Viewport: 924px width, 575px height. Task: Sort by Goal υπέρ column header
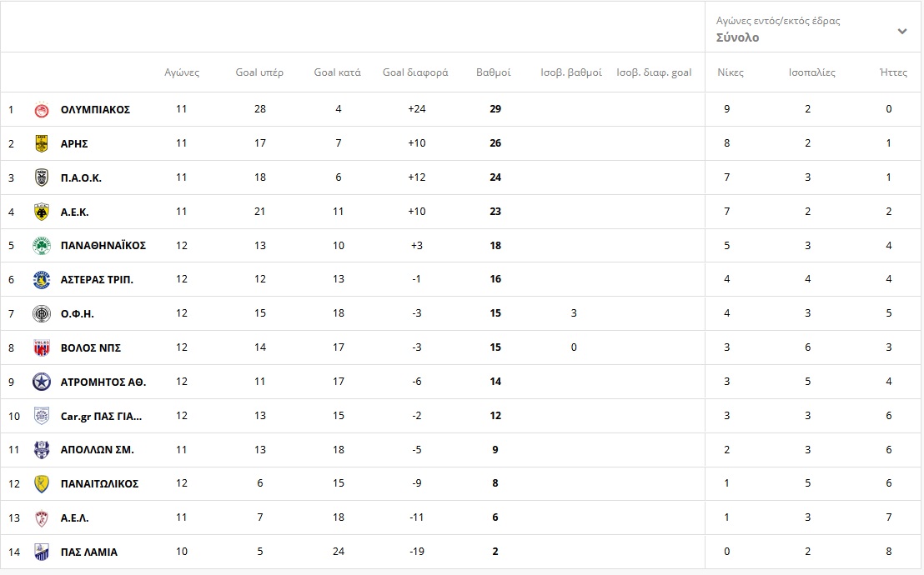259,72
